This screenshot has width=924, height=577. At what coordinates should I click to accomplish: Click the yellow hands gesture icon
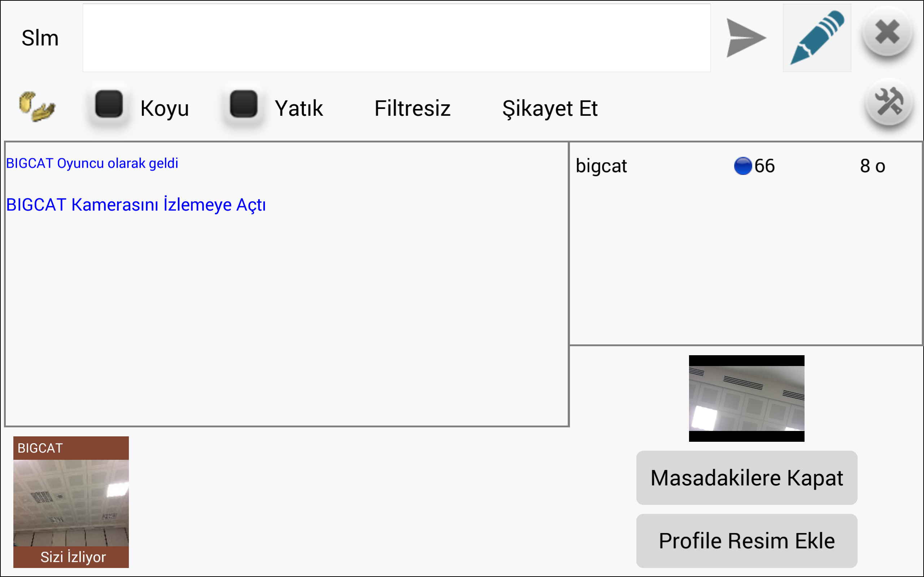(x=37, y=106)
